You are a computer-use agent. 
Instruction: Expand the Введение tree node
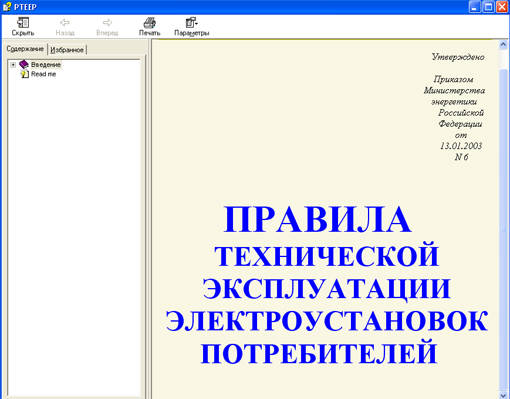[x=13, y=65]
